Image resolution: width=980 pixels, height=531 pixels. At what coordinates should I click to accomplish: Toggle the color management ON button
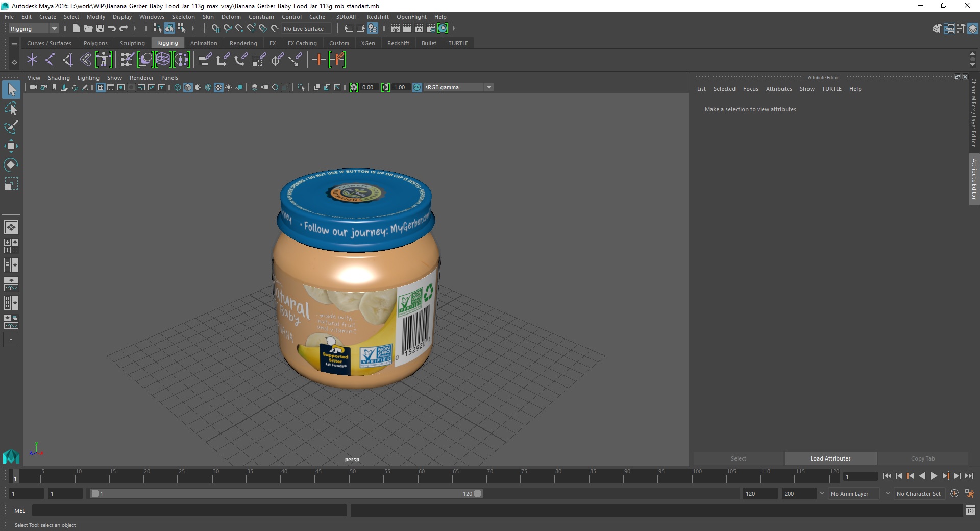coord(417,87)
